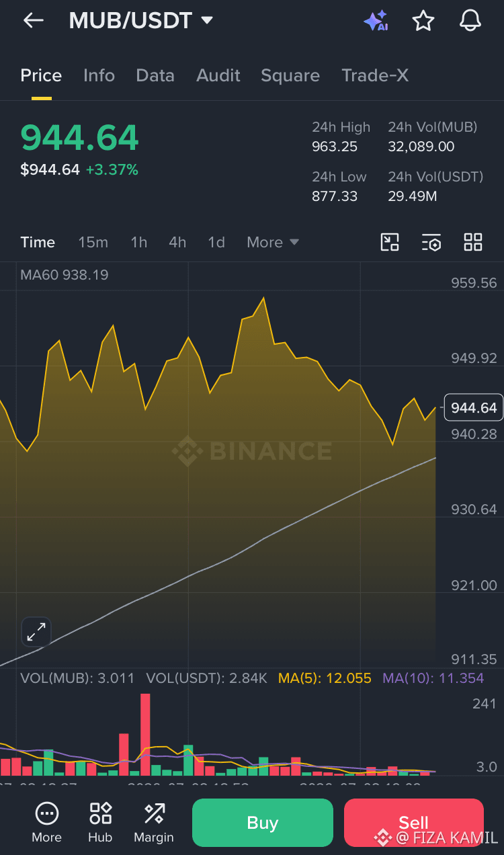Select the Price tab
The height and width of the screenshot is (855, 504).
pyautogui.click(x=41, y=75)
